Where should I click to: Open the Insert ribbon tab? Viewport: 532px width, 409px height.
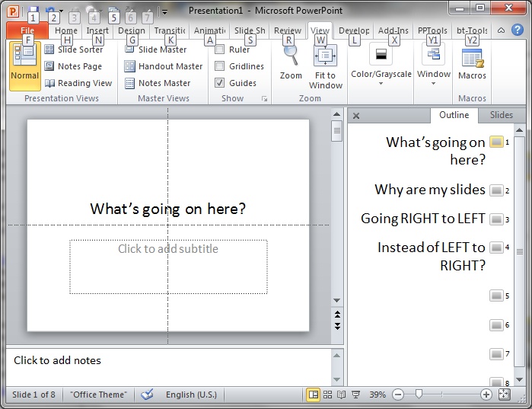click(x=97, y=30)
